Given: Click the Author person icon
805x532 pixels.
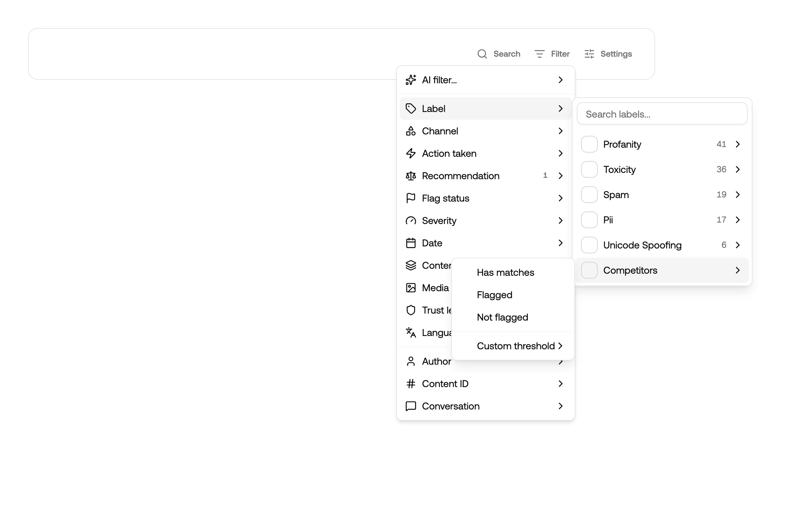Looking at the screenshot, I should tap(411, 361).
